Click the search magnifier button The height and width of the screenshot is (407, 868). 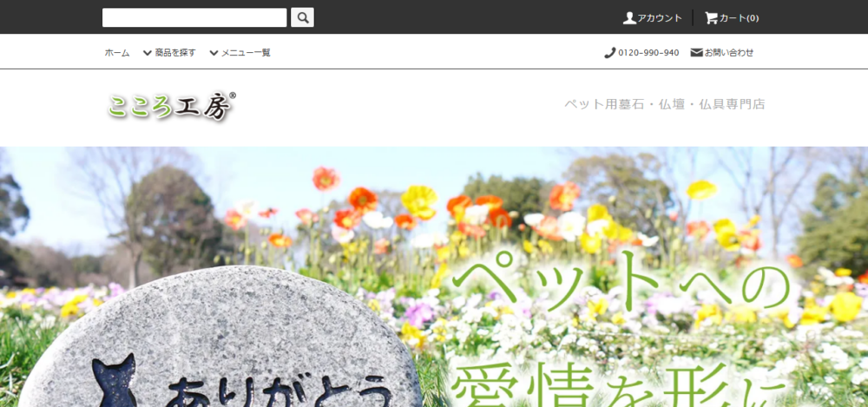click(302, 17)
